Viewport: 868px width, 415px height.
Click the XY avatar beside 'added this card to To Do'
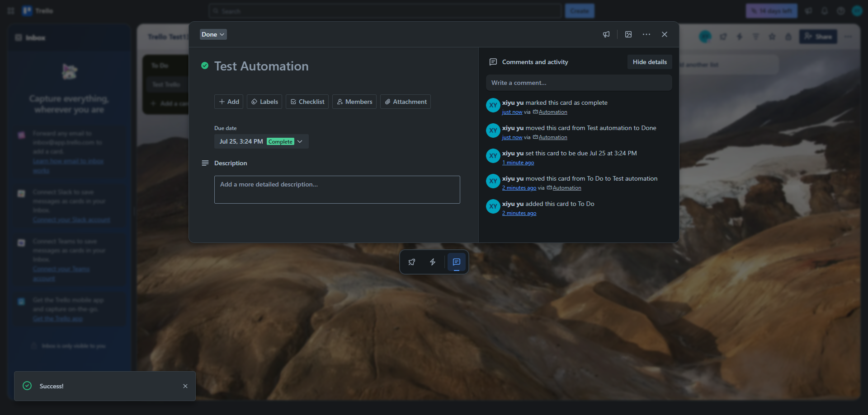[493, 206]
